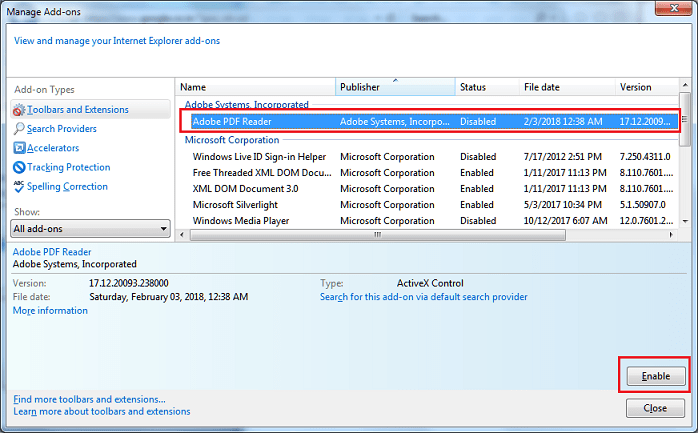This screenshot has width=698, height=433.
Task: Sort list by Version column header
Action: [x=646, y=87]
